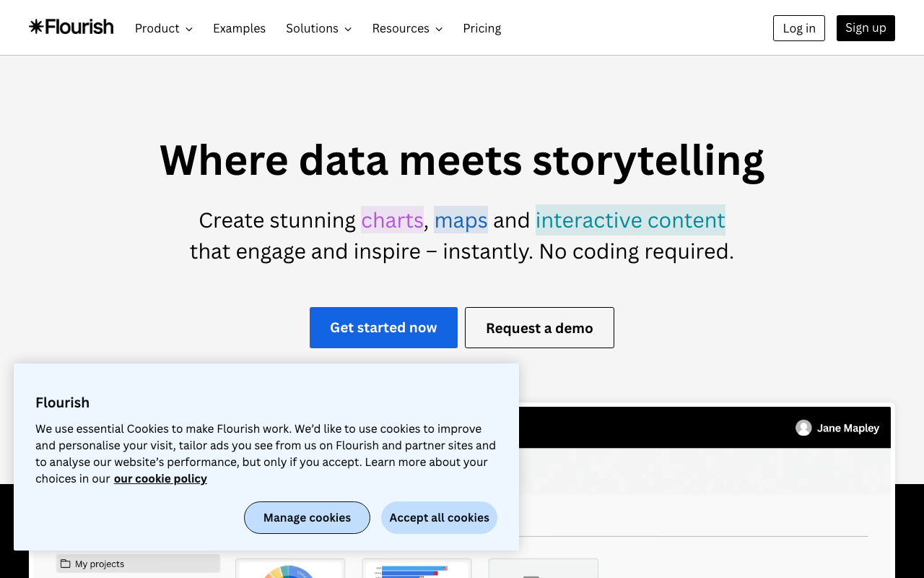Screen dimensions: 924x578
Task: Select Request a demo
Action: click(539, 327)
